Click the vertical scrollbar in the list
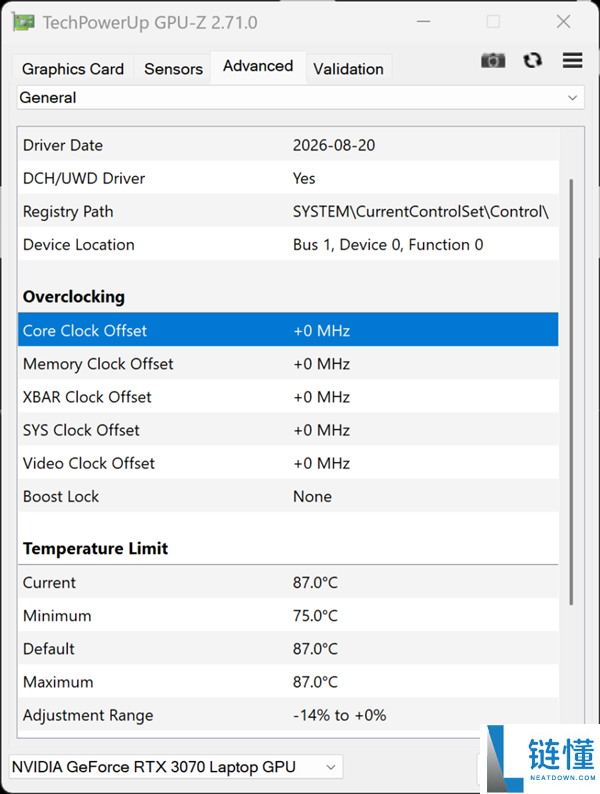The height and width of the screenshot is (794, 600). pos(571,391)
